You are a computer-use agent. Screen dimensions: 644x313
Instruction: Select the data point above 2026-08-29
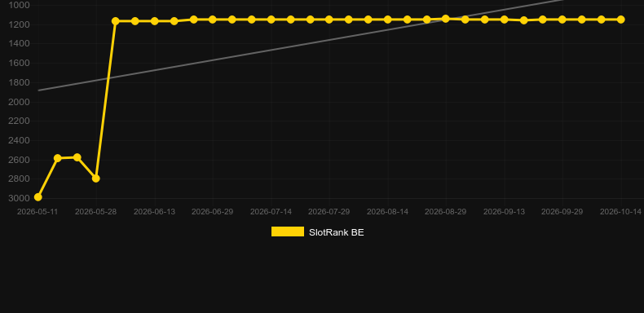tap(446, 19)
